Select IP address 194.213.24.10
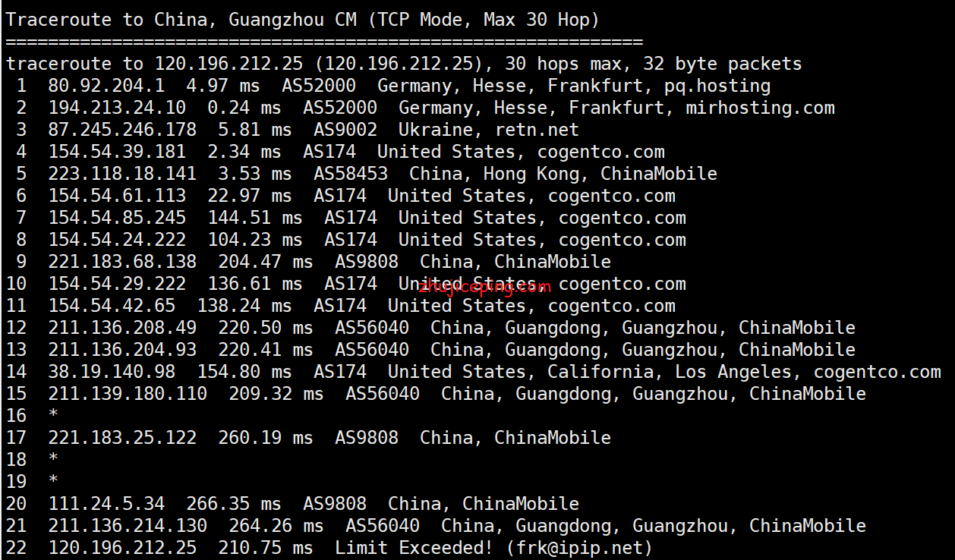The height and width of the screenshot is (560, 955). click(x=117, y=108)
